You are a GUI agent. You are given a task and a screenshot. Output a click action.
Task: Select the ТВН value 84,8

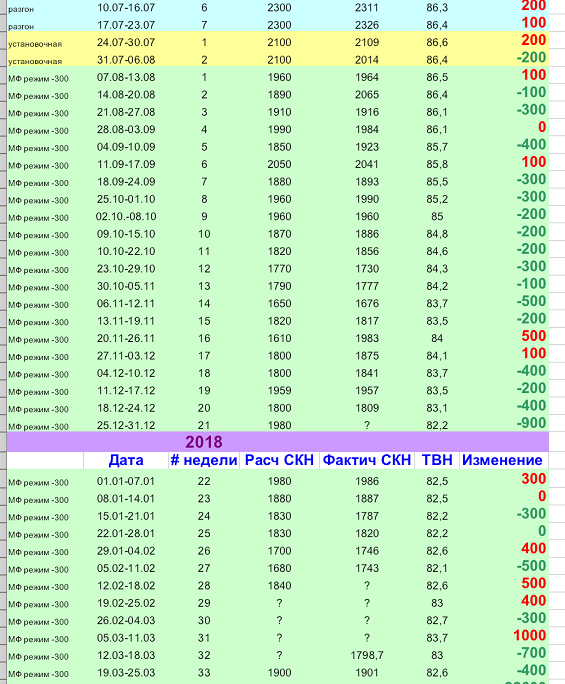coord(437,234)
